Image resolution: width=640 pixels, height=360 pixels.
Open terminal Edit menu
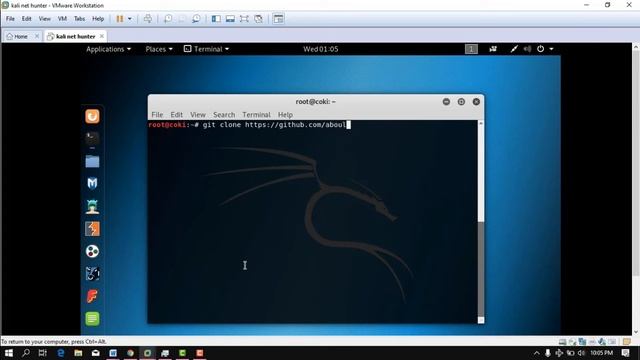point(176,115)
